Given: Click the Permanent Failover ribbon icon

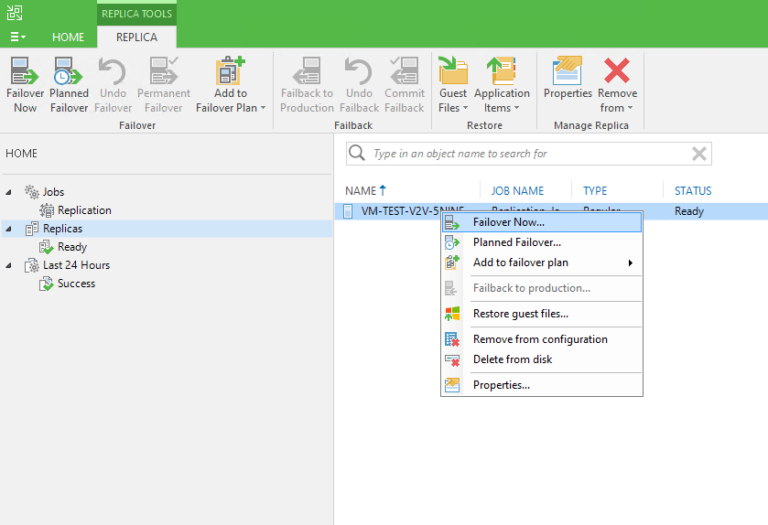Looking at the screenshot, I should pyautogui.click(x=164, y=71).
